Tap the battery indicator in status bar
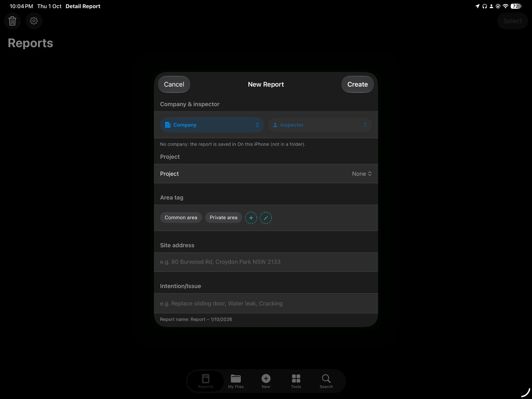Image resolution: width=532 pixels, height=399 pixels. pos(516,6)
